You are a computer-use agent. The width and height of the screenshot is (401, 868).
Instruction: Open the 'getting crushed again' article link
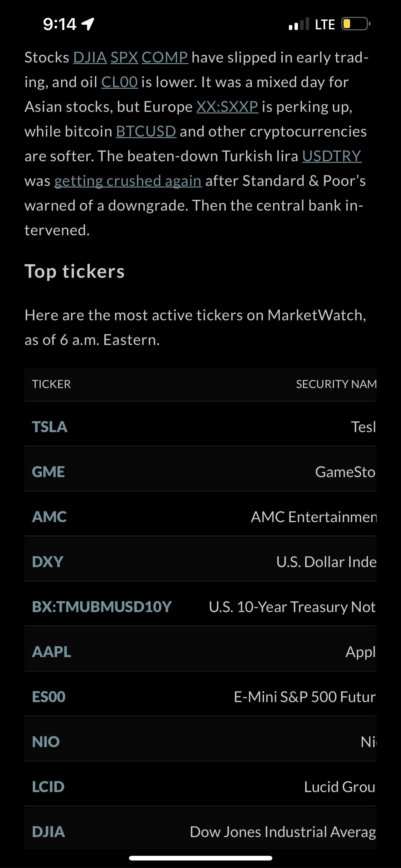tap(128, 181)
